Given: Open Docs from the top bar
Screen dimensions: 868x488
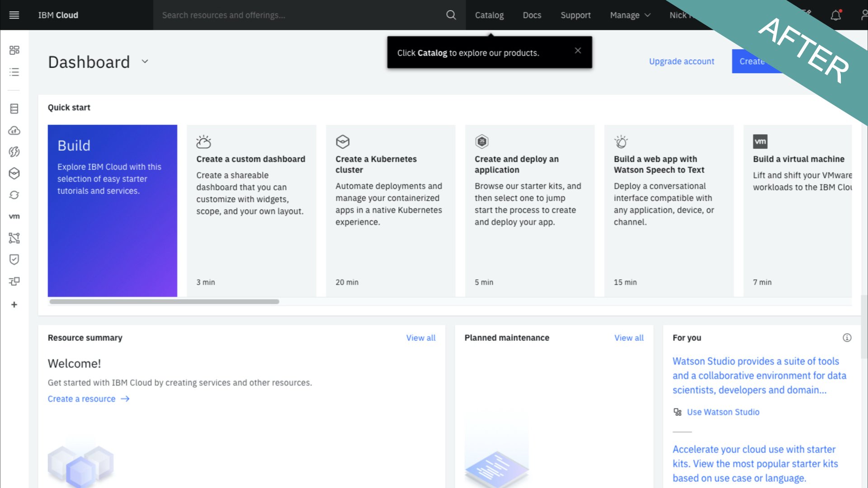Looking at the screenshot, I should pyautogui.click(x=532, y=15).
